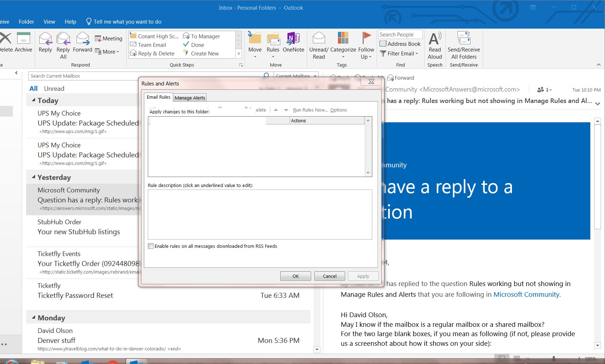
Task: Move the rule up with the arrow
Action: [276, 110]
